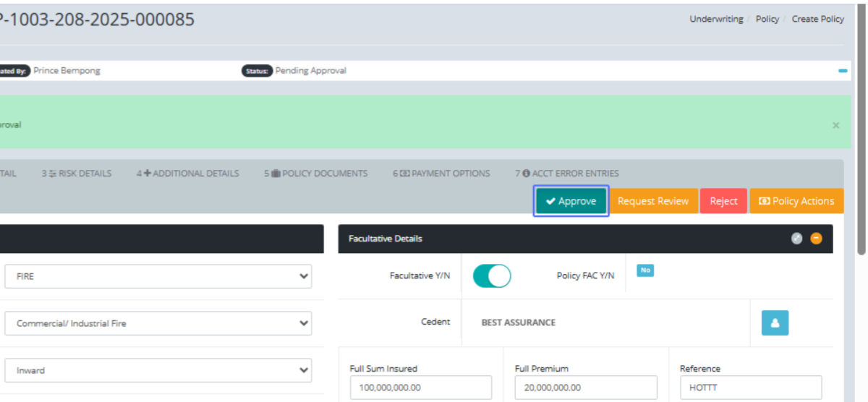This screenshot has height=402, width=868.
Task: Click the checkmark icon on the Approve button
Action: click(550, 201)
